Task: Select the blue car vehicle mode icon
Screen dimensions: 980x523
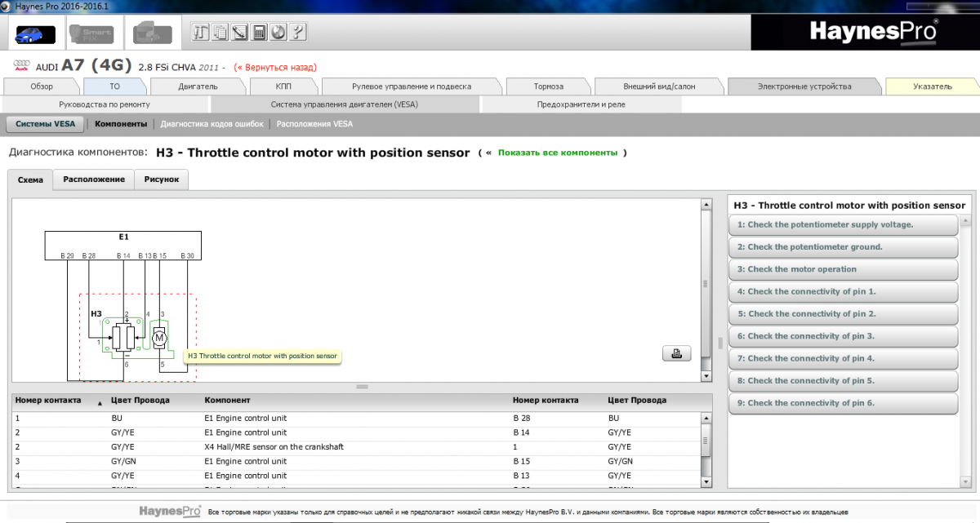Action: pos(35,34)
